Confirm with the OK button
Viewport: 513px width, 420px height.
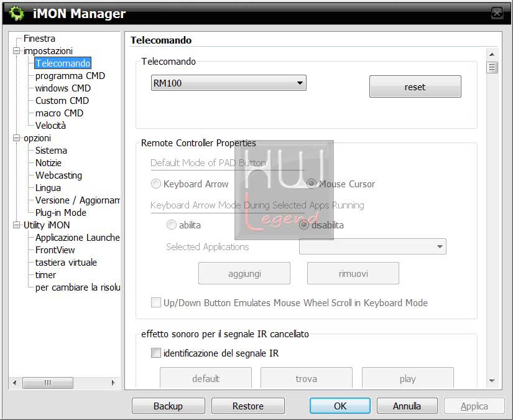pos(340,406)
